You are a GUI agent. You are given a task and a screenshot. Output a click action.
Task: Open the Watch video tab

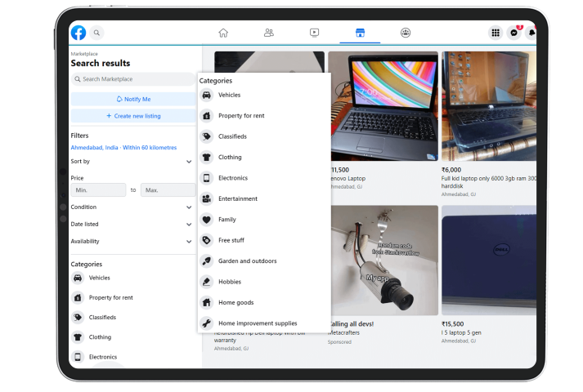314,33
